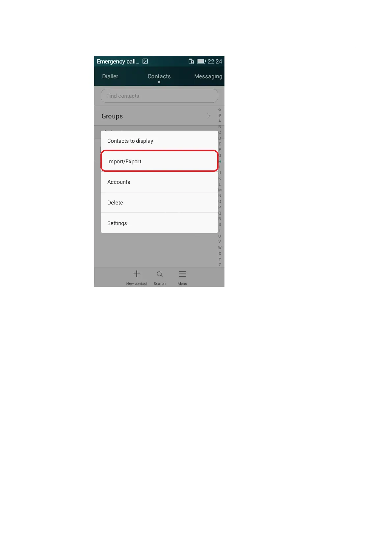This screenshot has height=554, width=392.
Task: Open Accounts from popup menu
Action: (159, 182)
